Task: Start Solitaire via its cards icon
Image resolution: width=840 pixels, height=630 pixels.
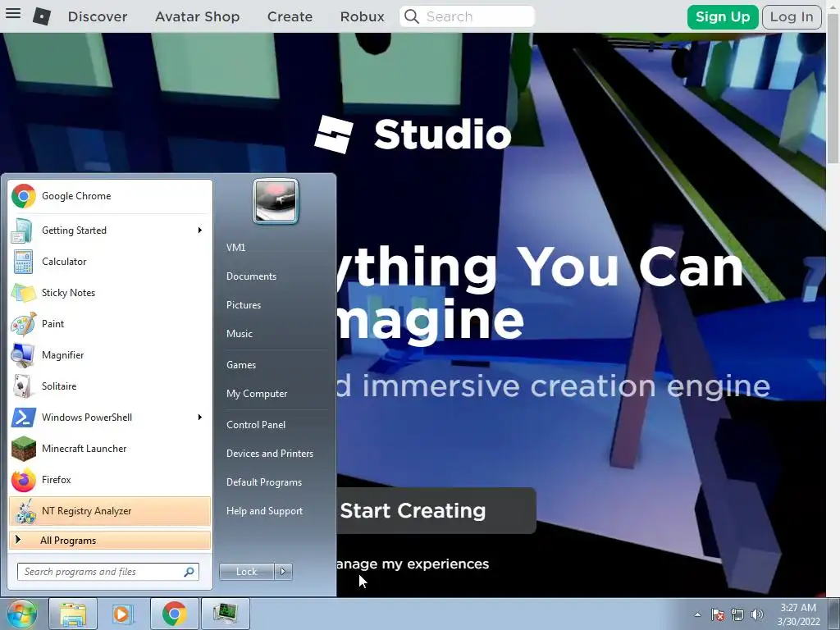Action: pyautogui.click(x=23, y=386)
